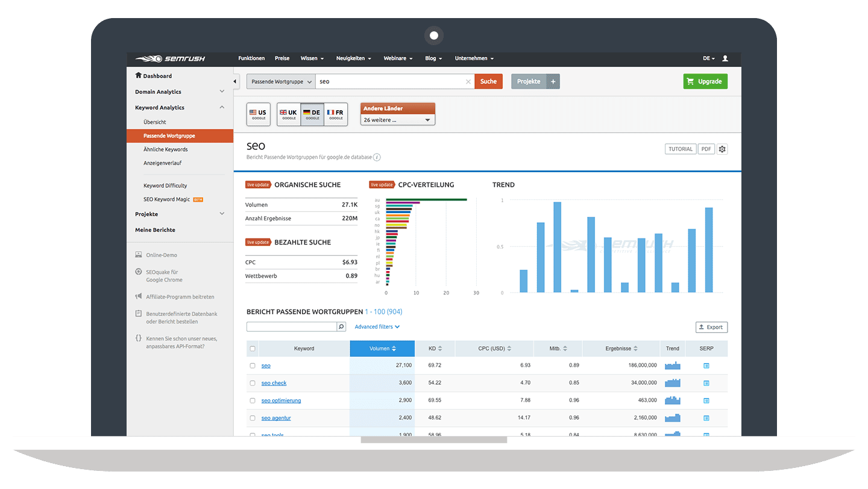Open Preise in top navigation
The width and height of the screenshot is (868, 489).
pyautogui.click(x=282, y=58)
